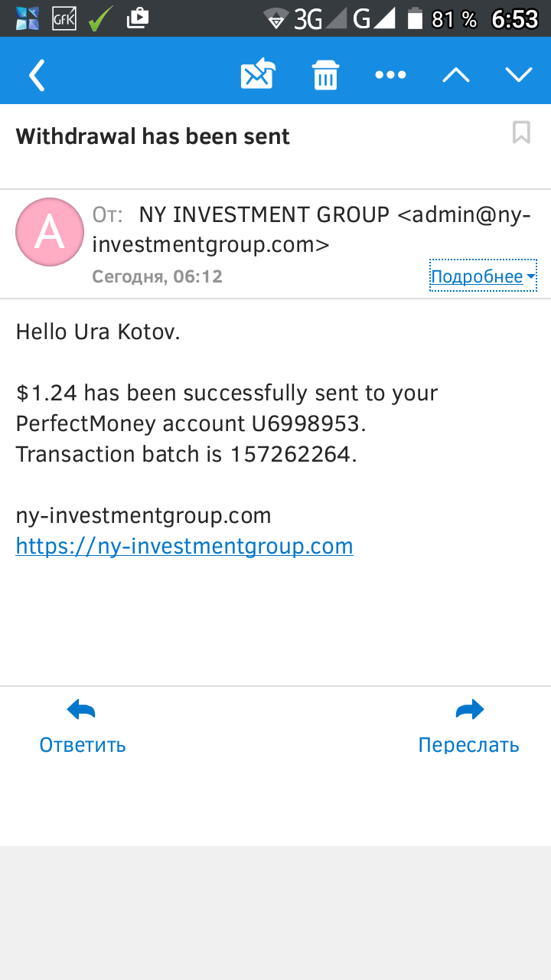The width and height of the screenshot is (551, 980).
Task: Delete this email with the trash icon
Action: tap(325, 75)
